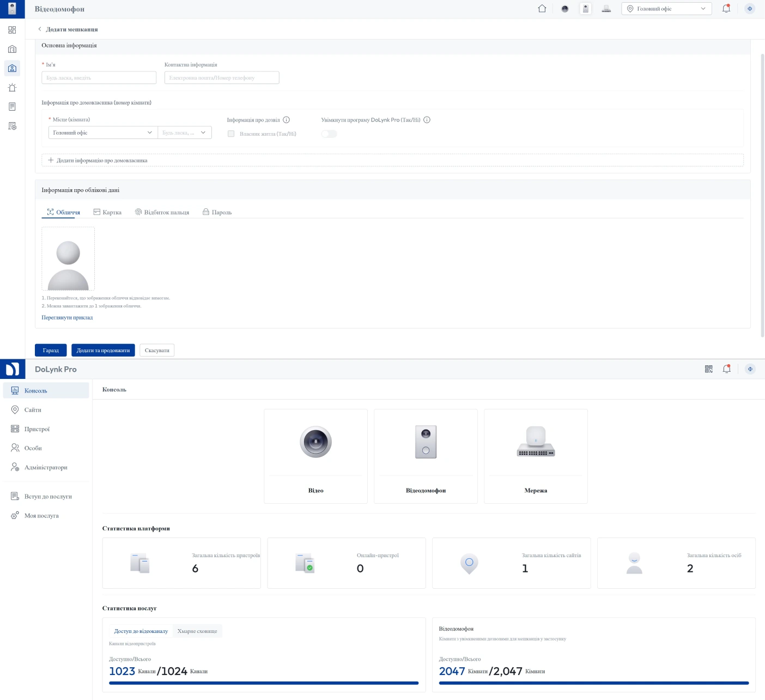Click the Ім'я input field

(99, 78)
